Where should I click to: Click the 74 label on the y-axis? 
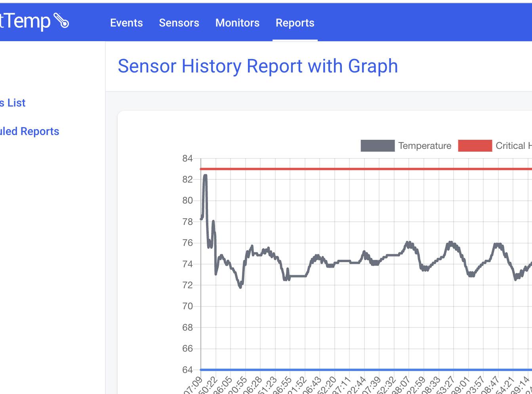pyautogui.click(x=187, y=264)
